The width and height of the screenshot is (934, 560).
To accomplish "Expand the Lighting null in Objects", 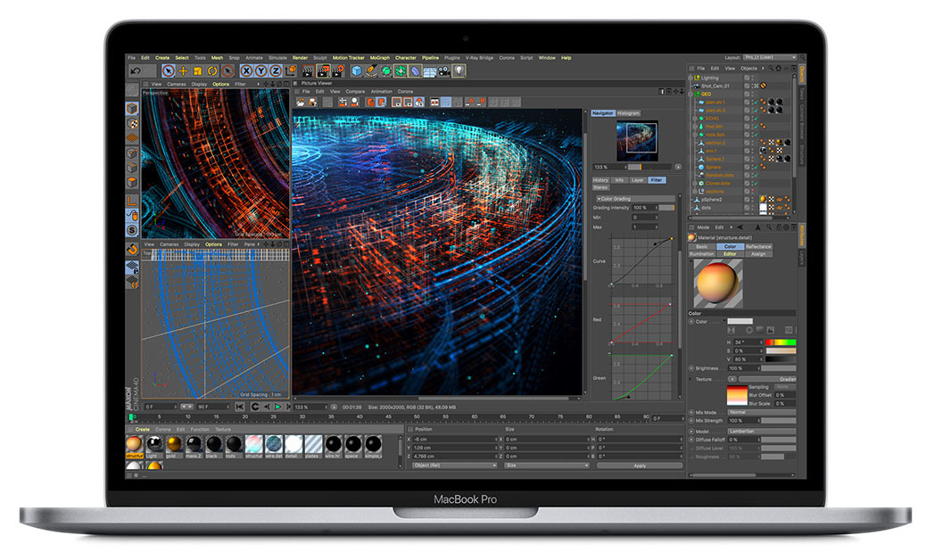I will pos(691,78).
